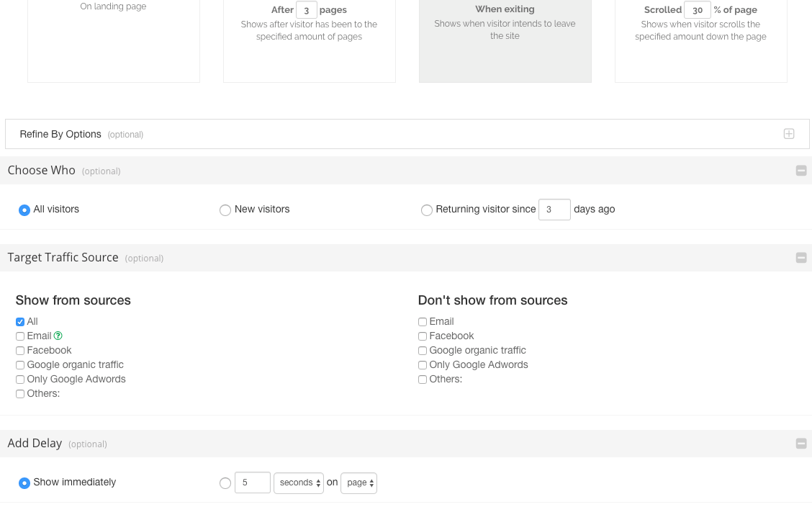
Task: Click the green help icon beside Email
Action: coord(58,336)
